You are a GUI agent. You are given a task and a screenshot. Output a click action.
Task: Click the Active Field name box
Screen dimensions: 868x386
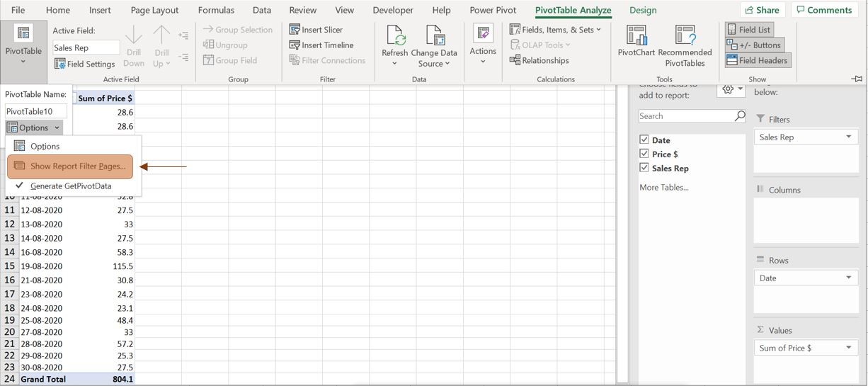coord(86,47)
